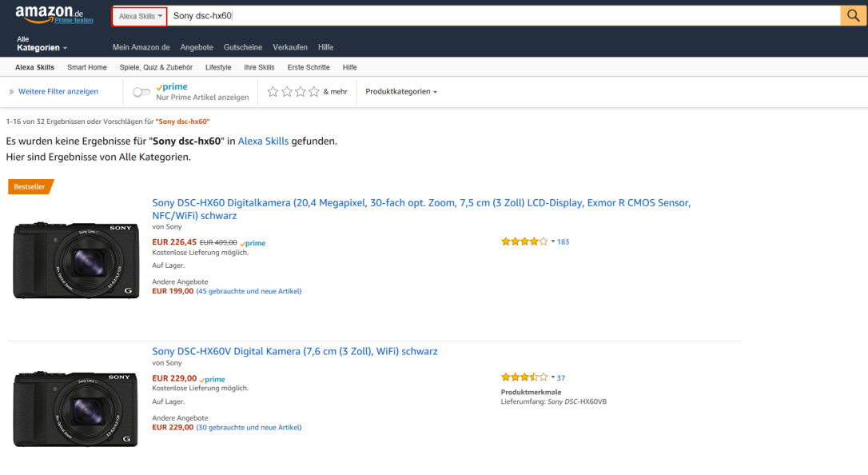Select the Lifestyle tab

(218, 67)
